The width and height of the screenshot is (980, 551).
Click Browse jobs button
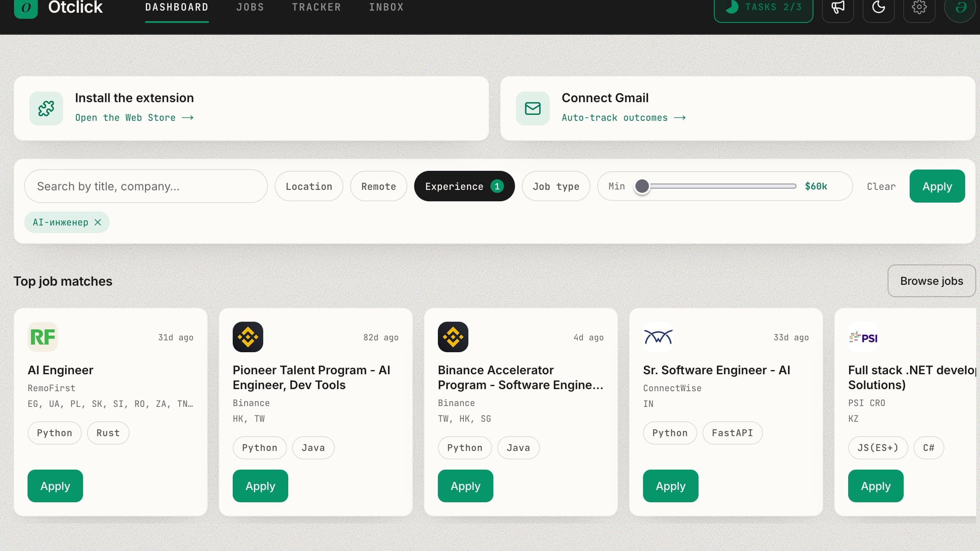click(932, 281)
